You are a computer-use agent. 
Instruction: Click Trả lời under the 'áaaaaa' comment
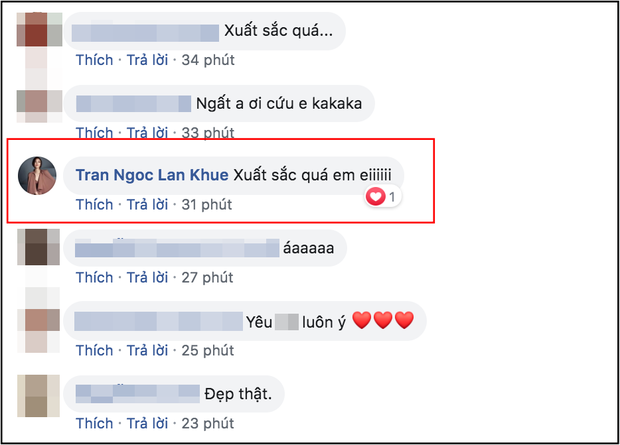(x=147, y=278)
